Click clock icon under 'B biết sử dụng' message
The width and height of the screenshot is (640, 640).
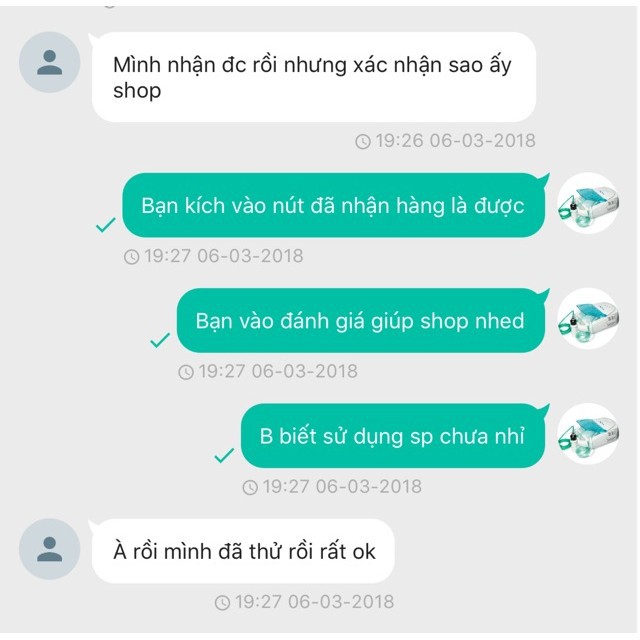click(250, 487)
